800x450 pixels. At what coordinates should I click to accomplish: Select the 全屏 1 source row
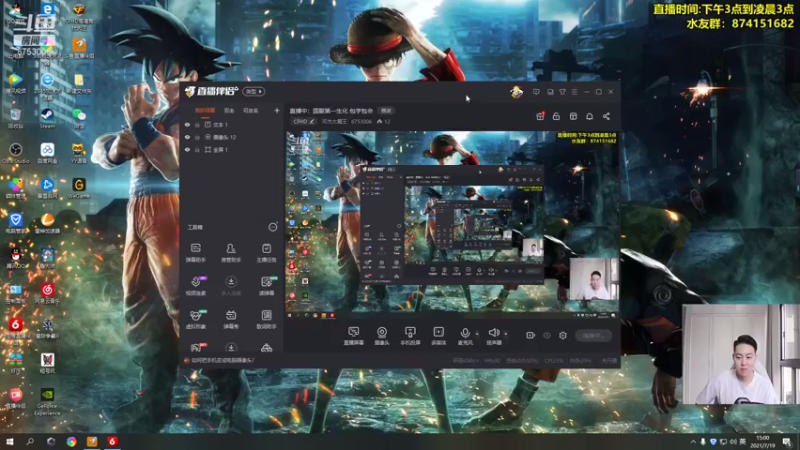(232, 150)
